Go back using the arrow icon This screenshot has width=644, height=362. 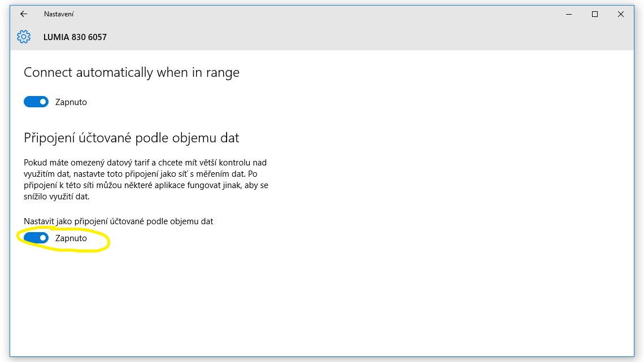pyautogui.click(x=24, y=14)
